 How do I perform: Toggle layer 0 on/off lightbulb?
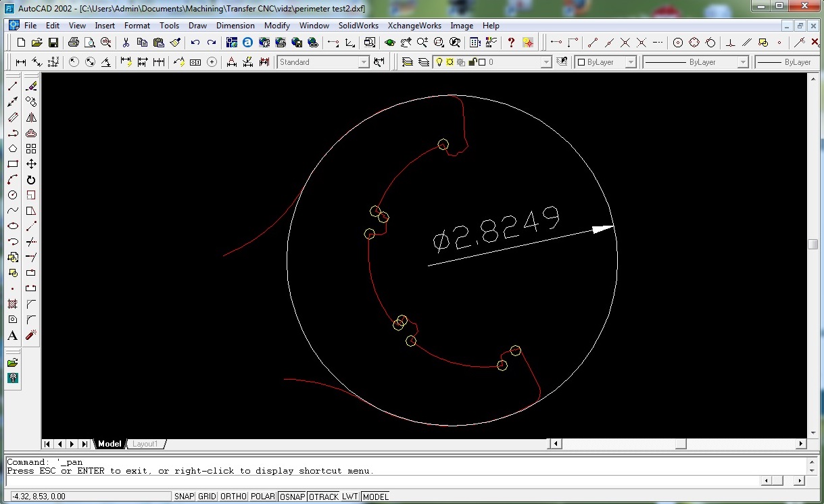pyautogui.click(x=439, y=62)
